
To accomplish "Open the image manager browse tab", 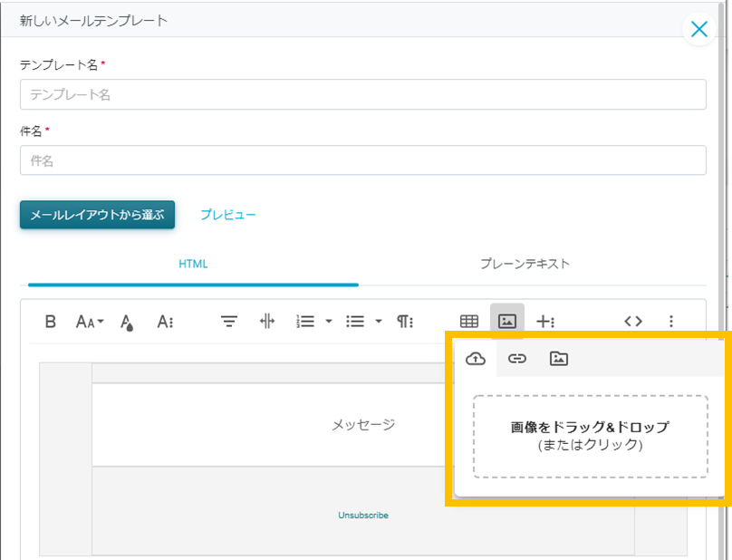I will click(x=559, y=359).
